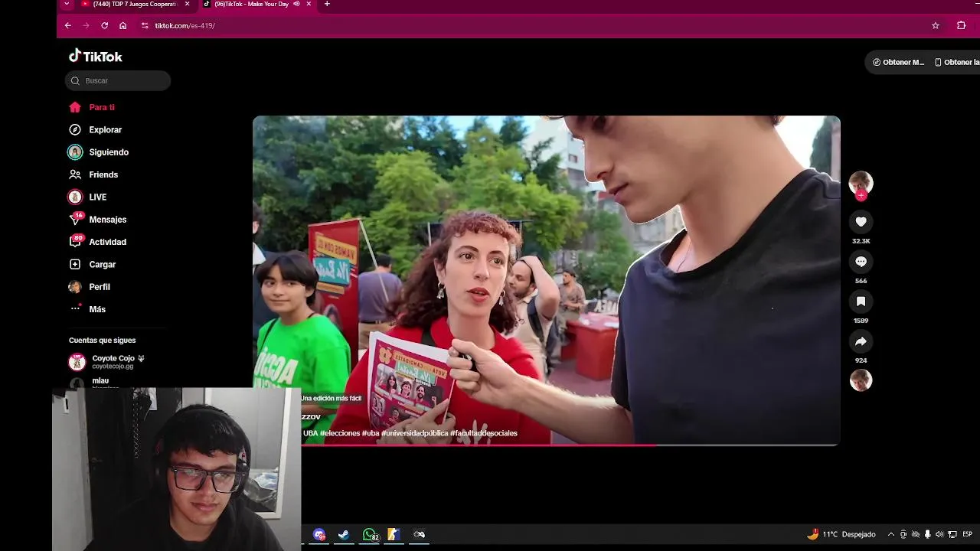Open the sound disc below share

pyautogui.click(x=861, y=380)
